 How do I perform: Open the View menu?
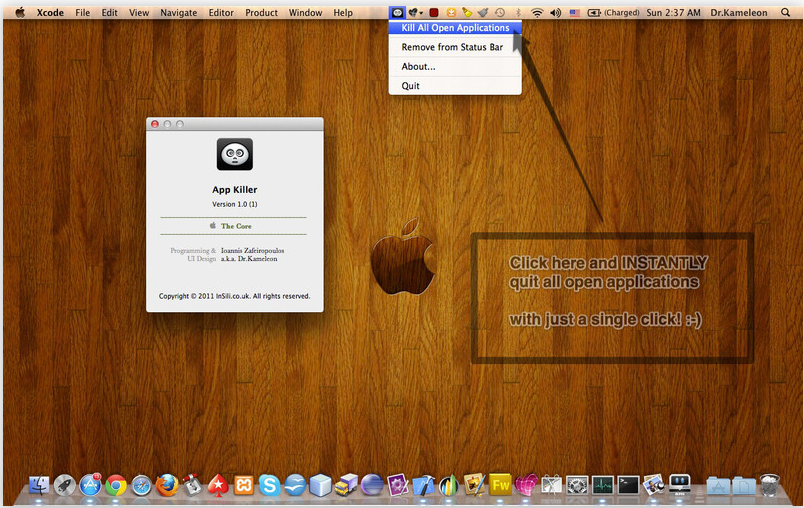click(139, 13)
